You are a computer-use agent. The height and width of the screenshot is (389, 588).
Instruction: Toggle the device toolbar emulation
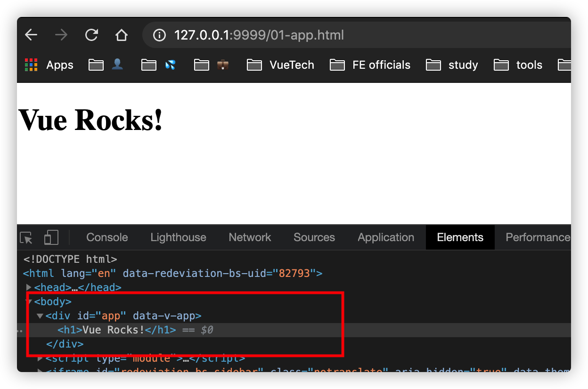click(51, 238)
